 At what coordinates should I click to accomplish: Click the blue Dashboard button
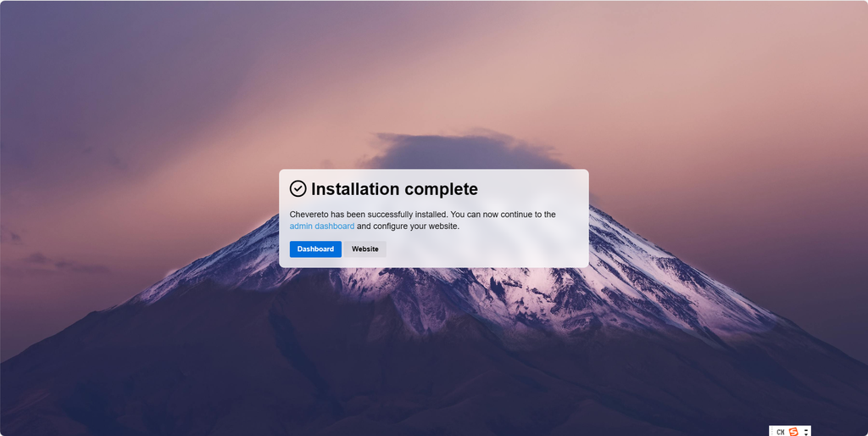point(315,249)
